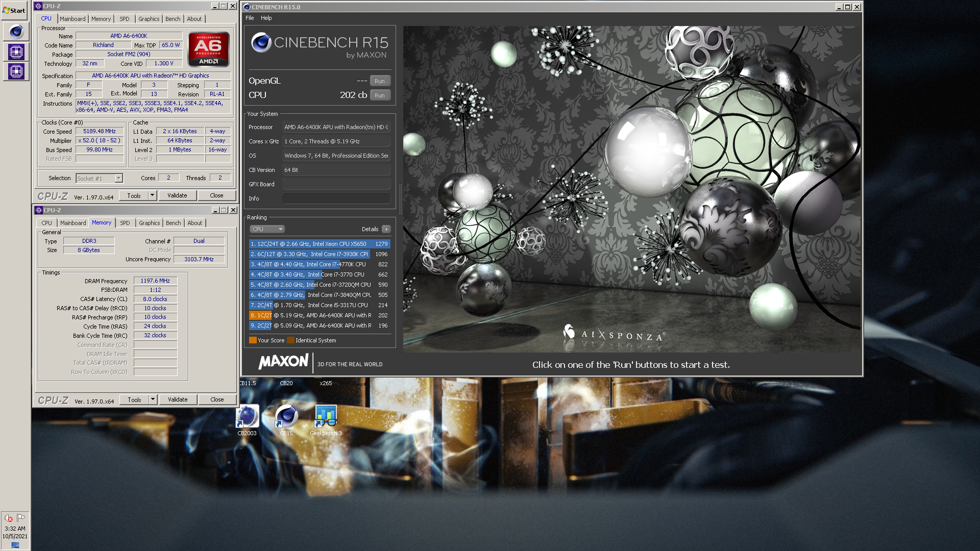Switch to About tab in top CPU-Z
The width and height of the screenshot is (980, 551).
(x=194, y=19)
